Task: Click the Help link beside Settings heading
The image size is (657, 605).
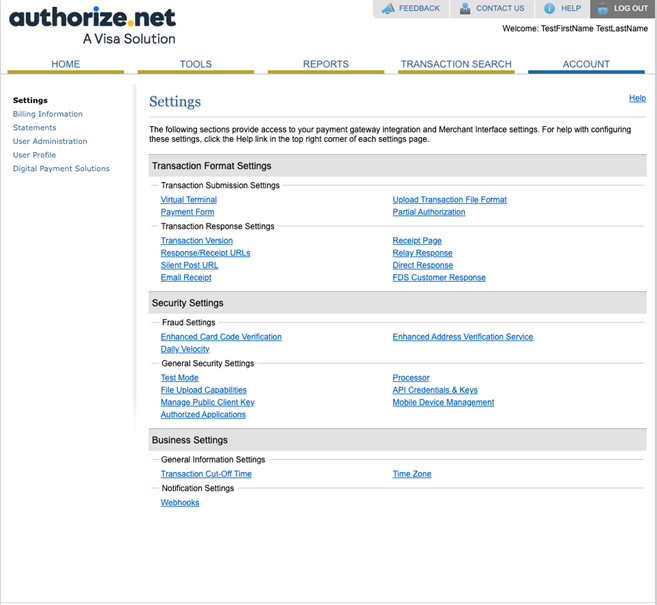Action: tap(636, 98)
